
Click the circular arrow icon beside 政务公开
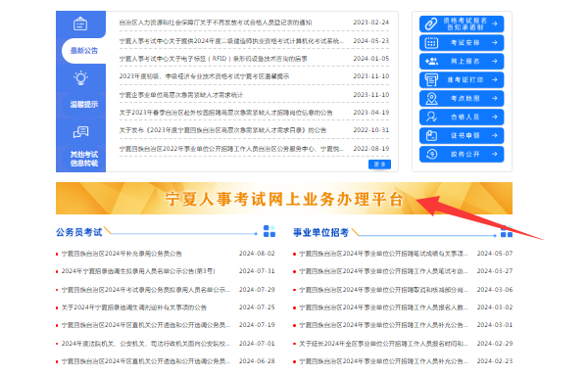pyautogui.click(x=431, y=154)
